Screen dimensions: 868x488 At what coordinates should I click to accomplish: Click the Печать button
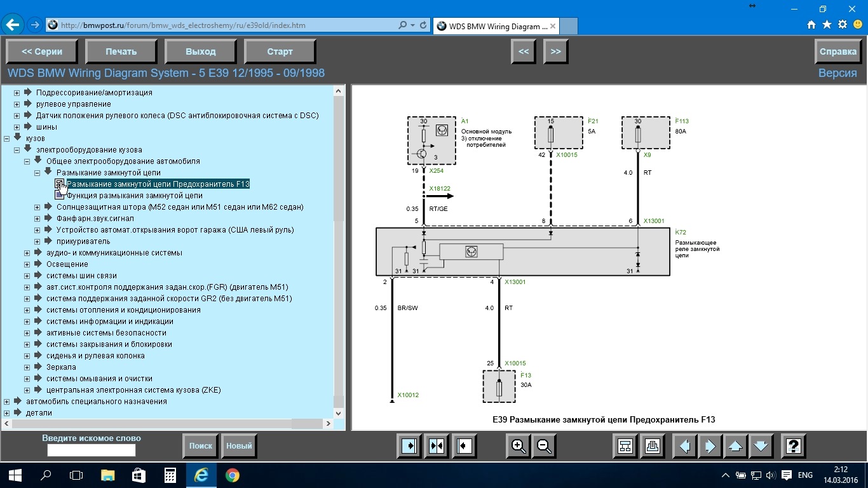(121, 51)
